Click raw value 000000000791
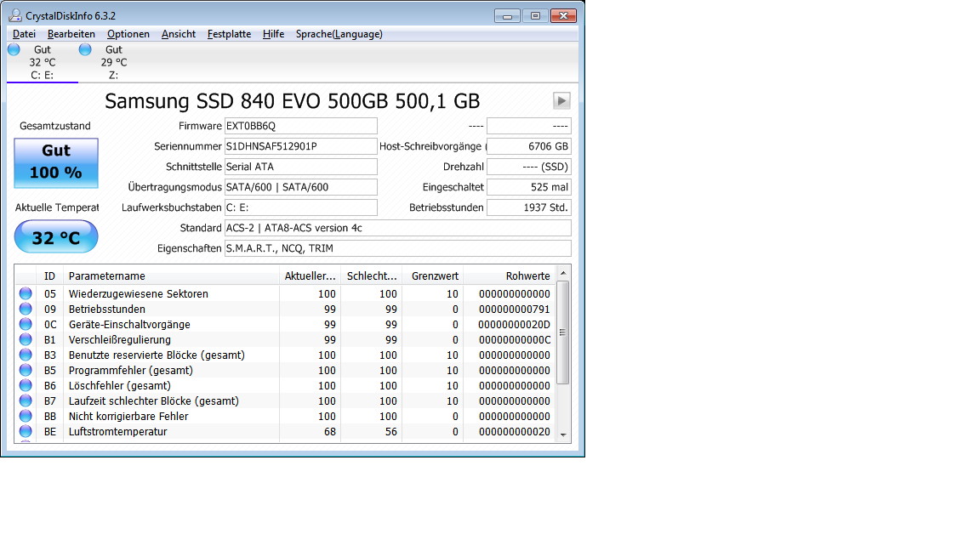Screen dimensions: 980x551 pos(515,310)
